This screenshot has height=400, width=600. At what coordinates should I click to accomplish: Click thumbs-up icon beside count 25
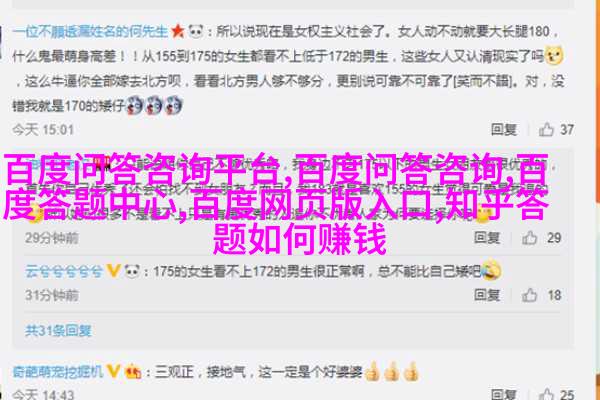point(546,394)
